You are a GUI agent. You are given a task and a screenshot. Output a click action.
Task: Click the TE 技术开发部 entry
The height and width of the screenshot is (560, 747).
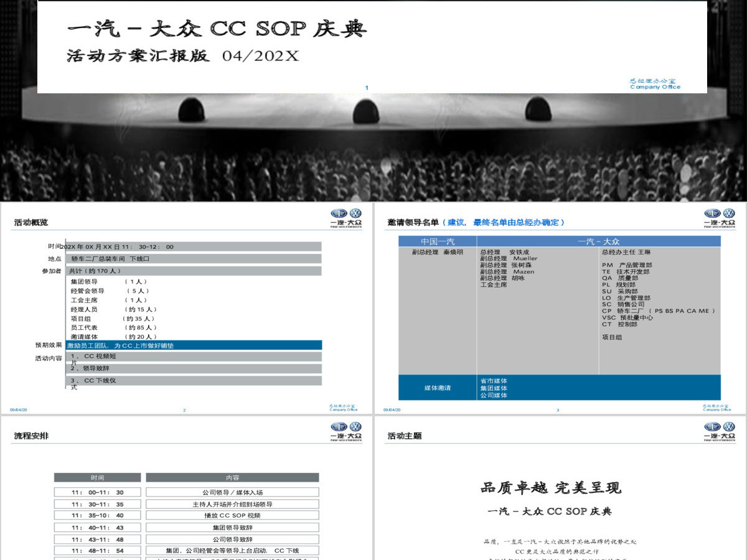point(625,272)
